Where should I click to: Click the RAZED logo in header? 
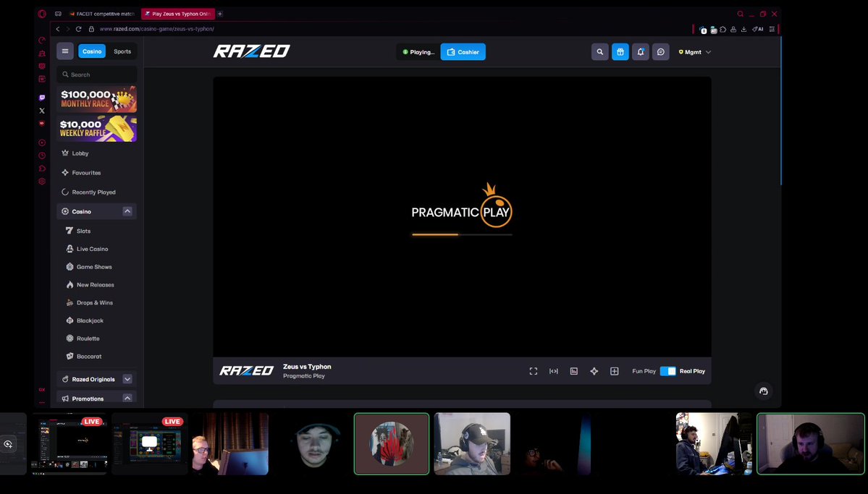point(252,51)
